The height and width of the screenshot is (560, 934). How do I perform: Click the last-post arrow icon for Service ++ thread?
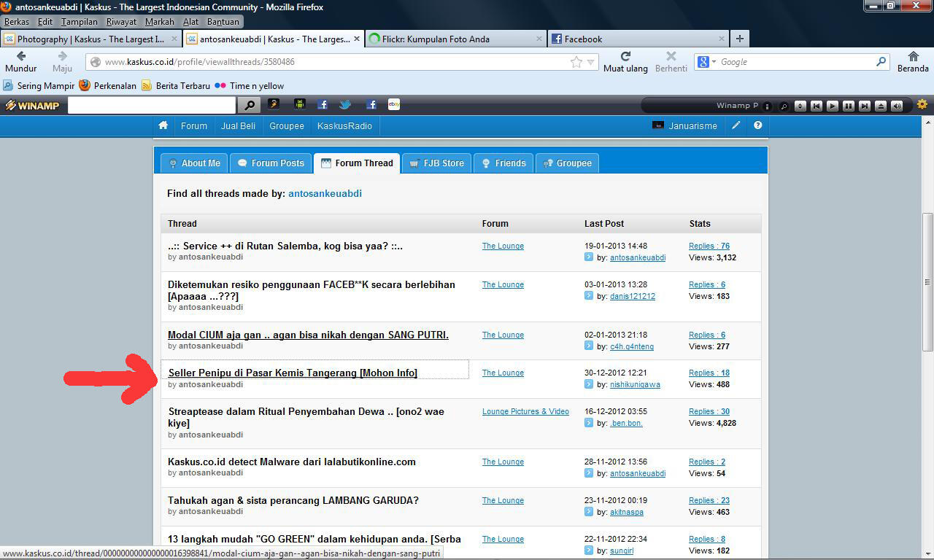(589, 257)
